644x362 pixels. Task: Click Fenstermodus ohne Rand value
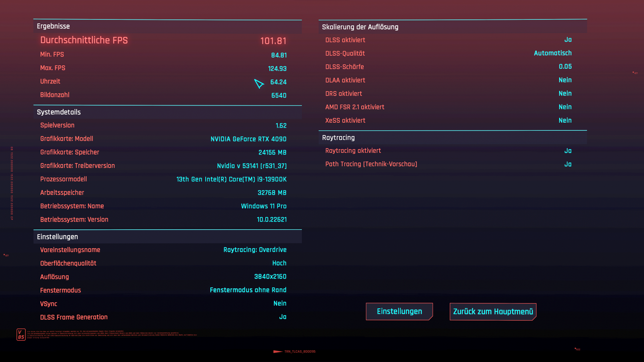(248, 290)
